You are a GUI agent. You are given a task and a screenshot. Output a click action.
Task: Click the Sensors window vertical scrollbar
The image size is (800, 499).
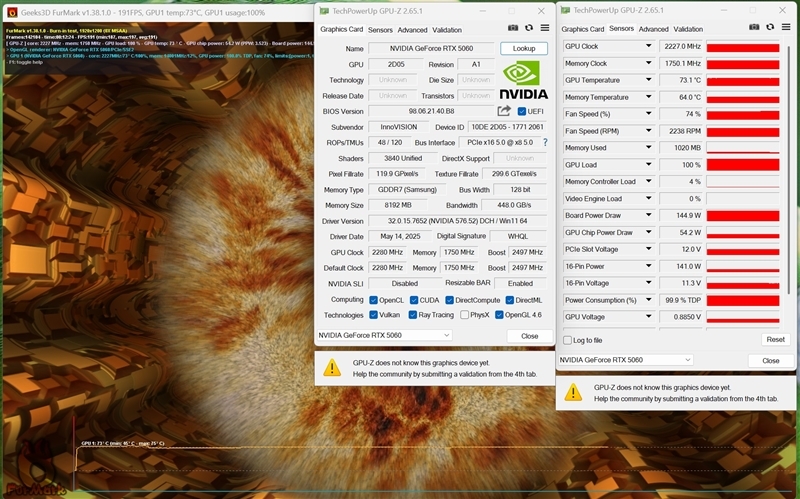(788, 168)
